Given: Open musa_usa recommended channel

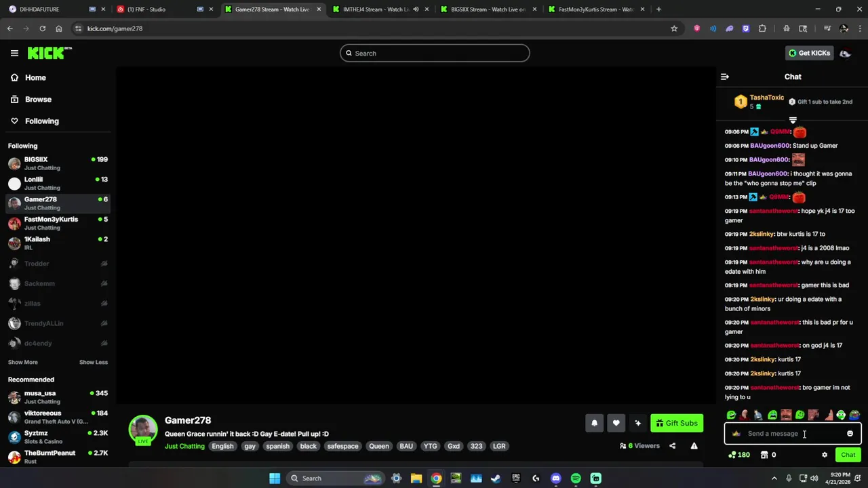Looking at the screenshot, I should (58, 397).
